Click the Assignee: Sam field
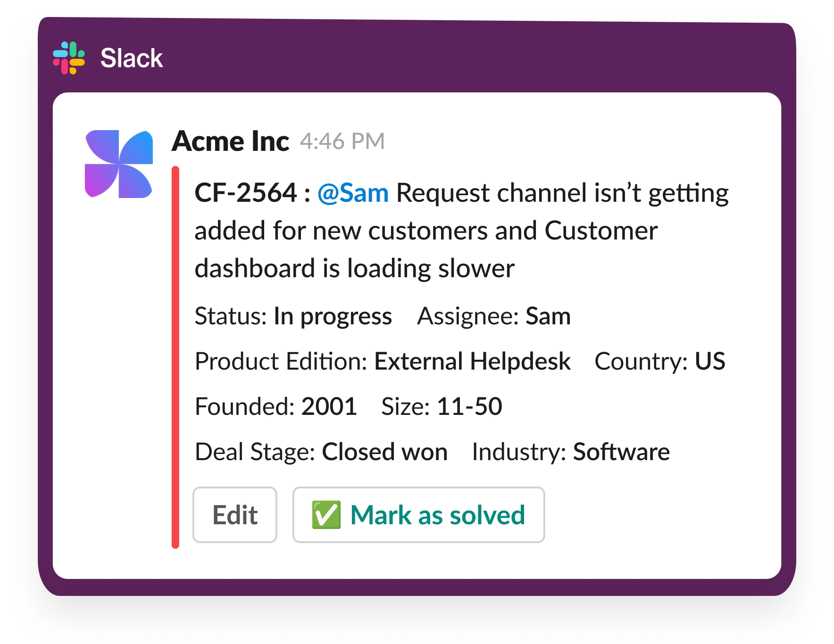Image resolution: width=834 pixels, height=644 pixels. (493, 316)
